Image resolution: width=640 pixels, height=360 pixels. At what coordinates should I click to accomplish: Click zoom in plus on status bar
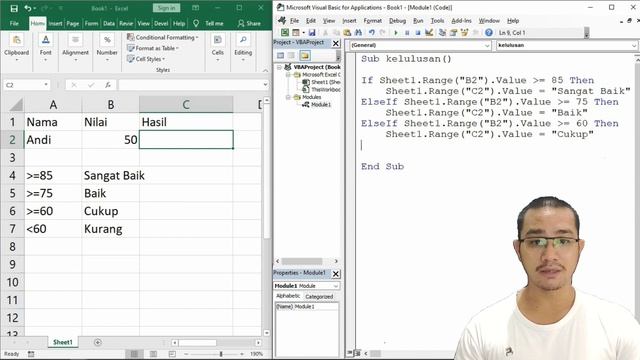click(242, 354)
